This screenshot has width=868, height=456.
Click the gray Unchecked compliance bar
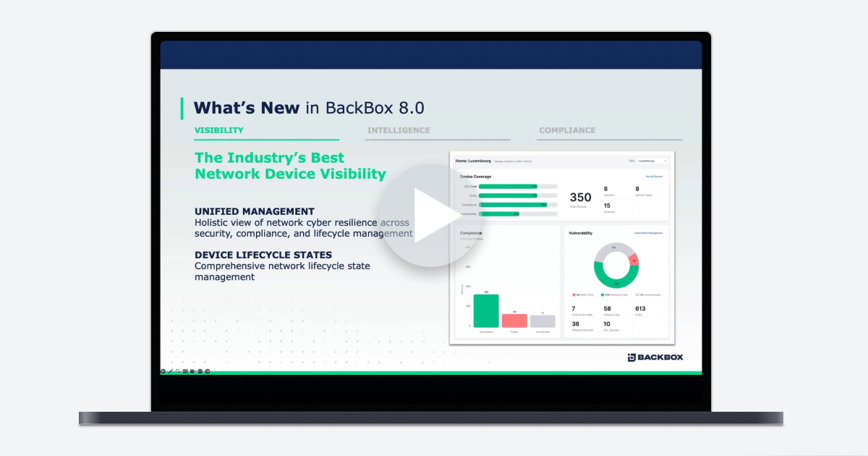click(542, 321)
